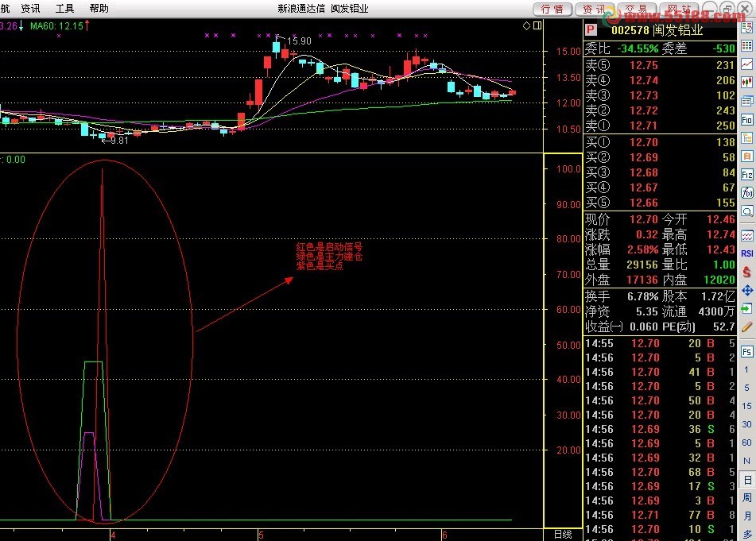Image resolution: width=756 pixels, height=541 pixels.
Task: Select the time-share line chart icon
Action: coord(746,64)
